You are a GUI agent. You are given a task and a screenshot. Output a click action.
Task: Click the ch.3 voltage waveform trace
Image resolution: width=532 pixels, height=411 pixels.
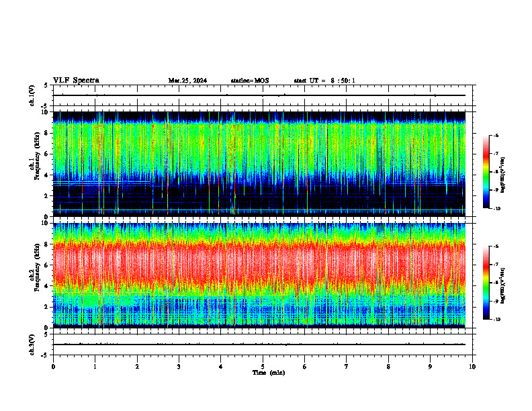259,345
